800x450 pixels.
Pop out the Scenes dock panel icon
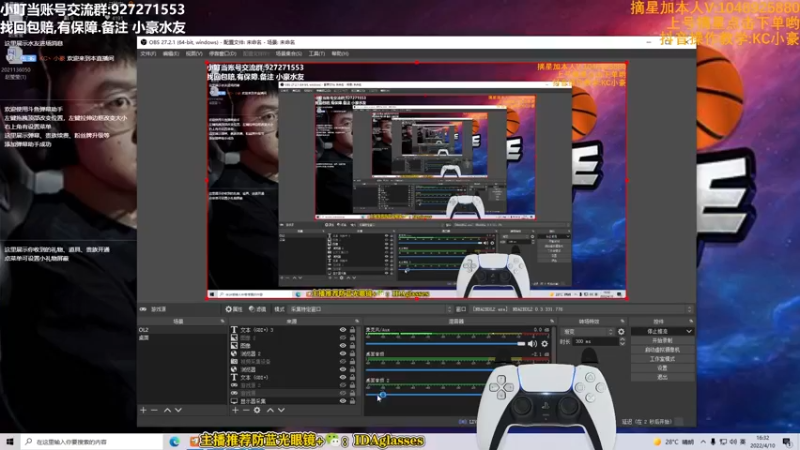click(x=222, y=321)
